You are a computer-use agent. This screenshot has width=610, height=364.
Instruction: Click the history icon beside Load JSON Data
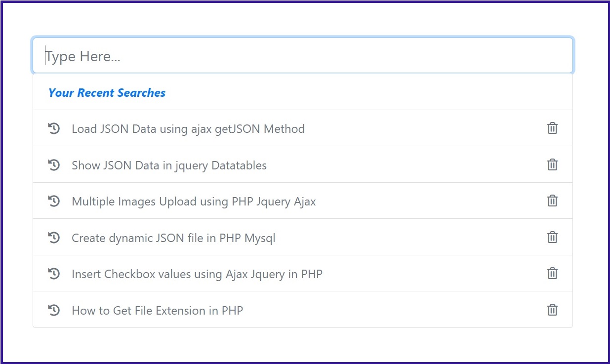[54, 128]
